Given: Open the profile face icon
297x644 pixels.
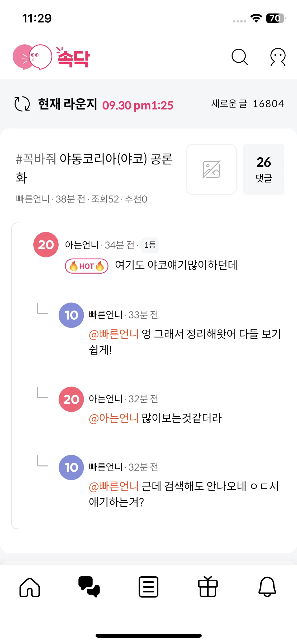Looking at the screenshot, I should (278, 57).
